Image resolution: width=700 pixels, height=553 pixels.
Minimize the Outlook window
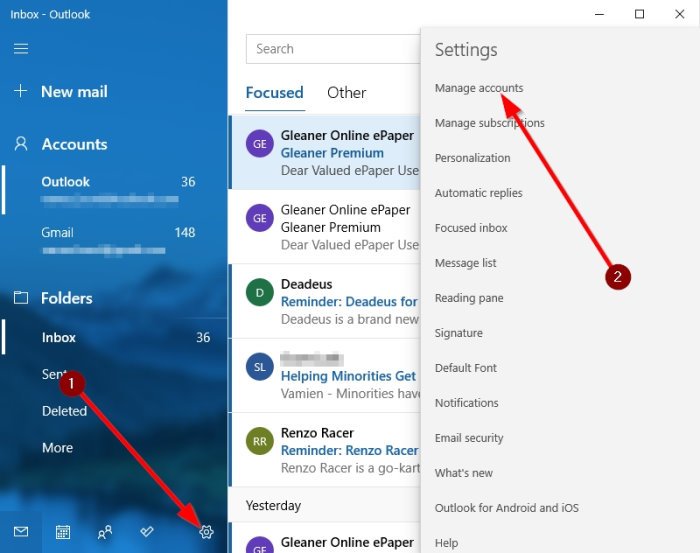point(600,14)
